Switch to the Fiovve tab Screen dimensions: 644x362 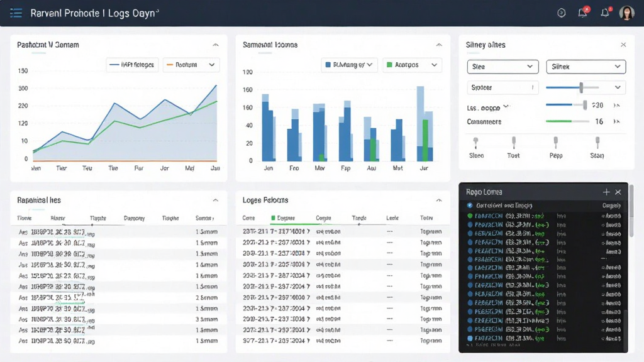point(25,218)
